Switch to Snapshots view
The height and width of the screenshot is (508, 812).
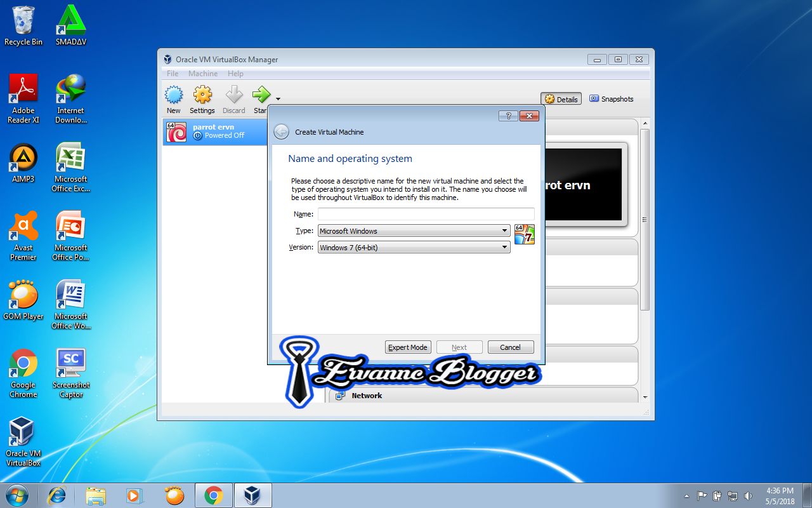[x=612, y=99]
